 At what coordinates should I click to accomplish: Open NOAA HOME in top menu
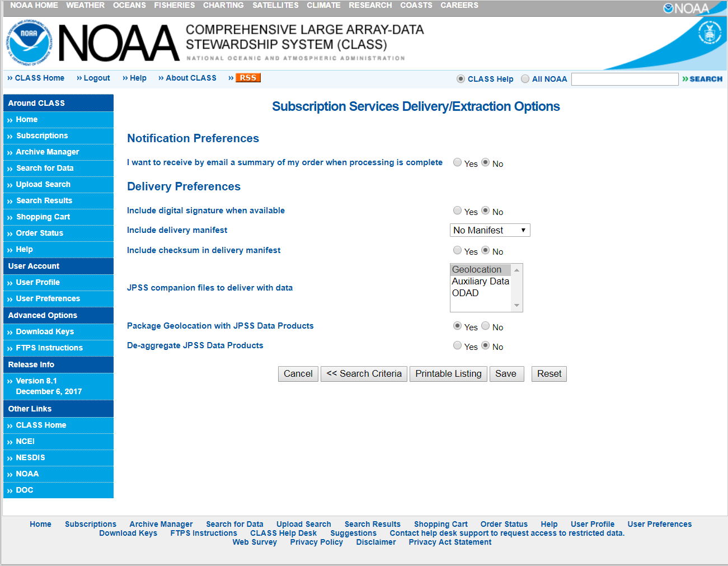click(34, 5)
